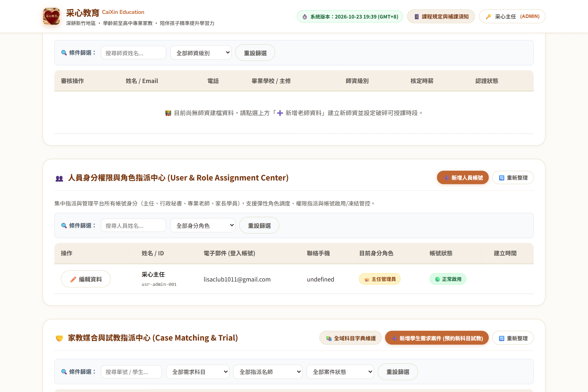Click magnifier icon in personnel filter bar
The height and width of the screenshot is (392, 588).
(64, 226)
